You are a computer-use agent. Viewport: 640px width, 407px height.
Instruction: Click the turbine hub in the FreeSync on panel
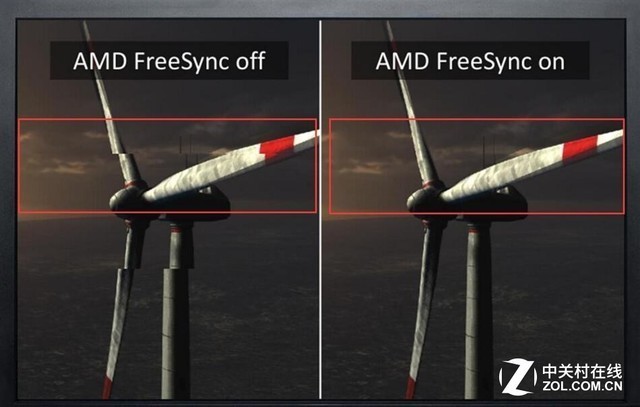tap(424, 200)
